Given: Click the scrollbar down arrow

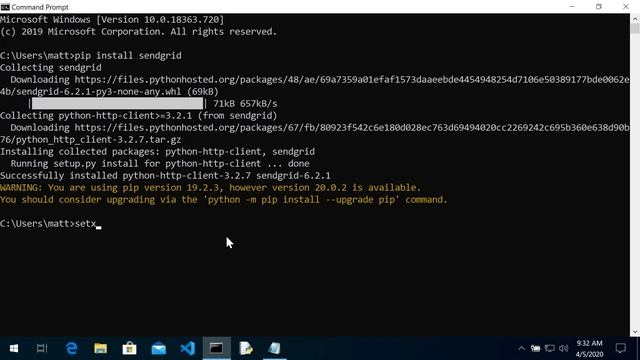Looking at the screenshot, I should 635,331.
